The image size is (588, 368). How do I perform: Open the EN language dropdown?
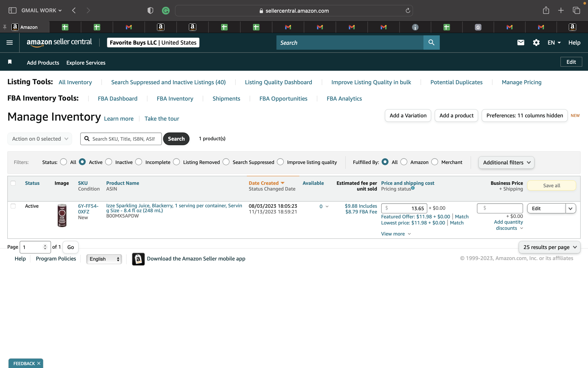554,43
